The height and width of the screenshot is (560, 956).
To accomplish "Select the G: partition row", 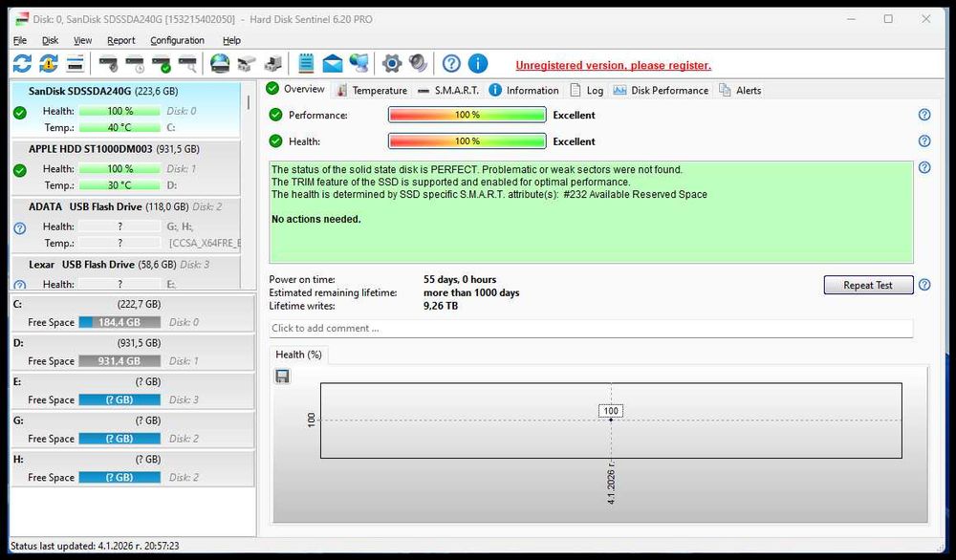I will pyautogui.click(x=132, y=430).
